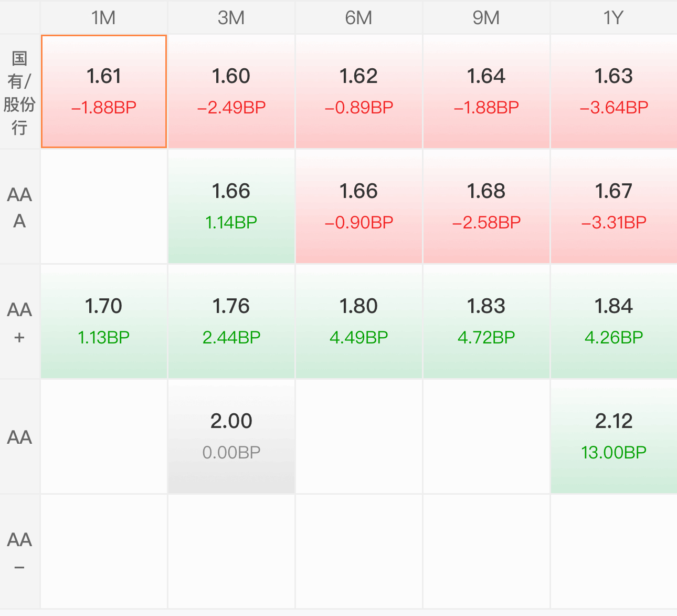Select the 1.60 cell with -2.49BP
677x616 pixels.
pos(231,91)
